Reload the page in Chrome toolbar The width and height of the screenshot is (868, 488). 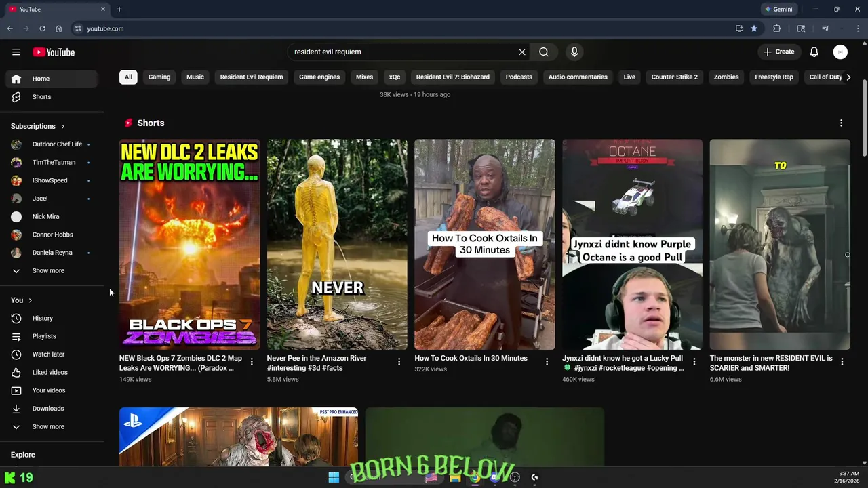point(42,28)
